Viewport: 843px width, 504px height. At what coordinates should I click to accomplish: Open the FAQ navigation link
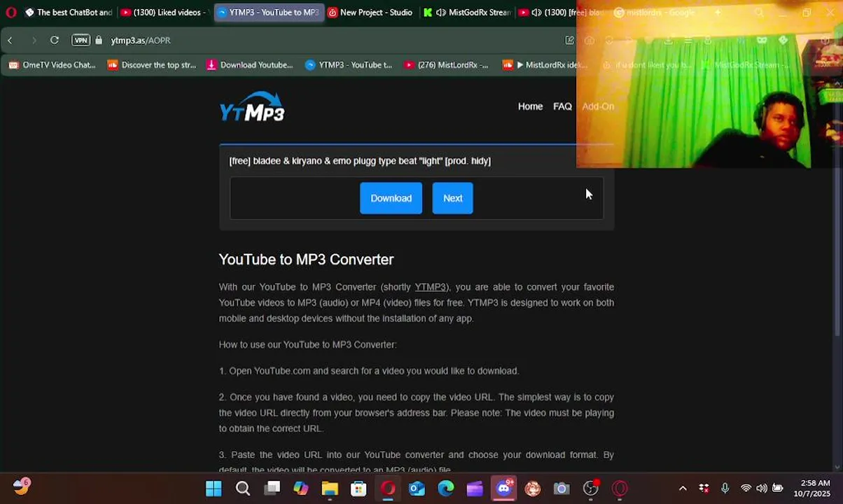[562, 106]
